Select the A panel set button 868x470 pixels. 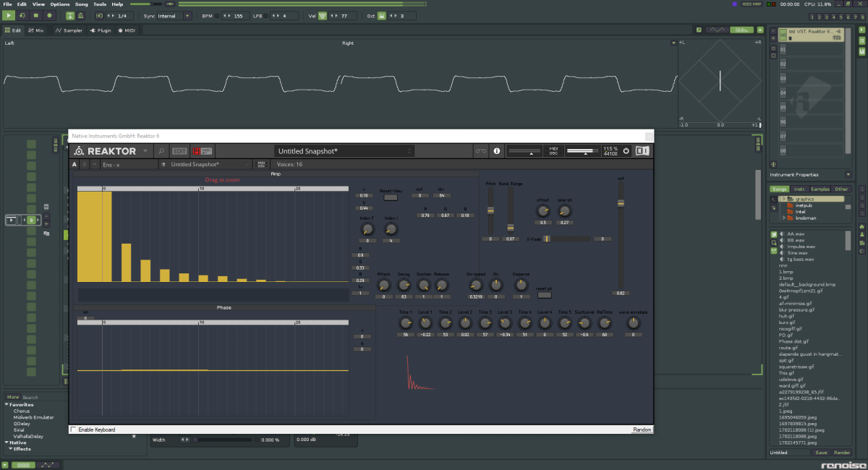(75, 165)
